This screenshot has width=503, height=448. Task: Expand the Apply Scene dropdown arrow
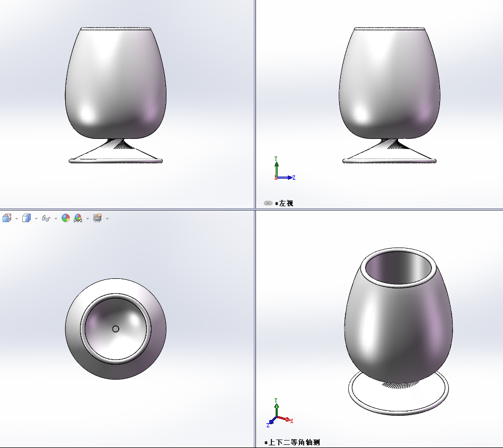[87, 218]
